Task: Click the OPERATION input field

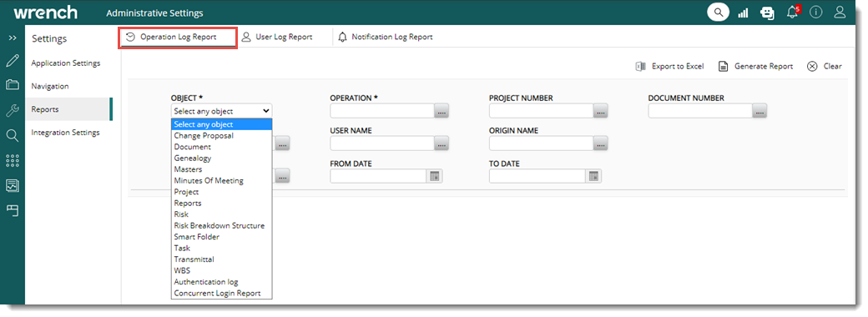Action: (382, 111)
